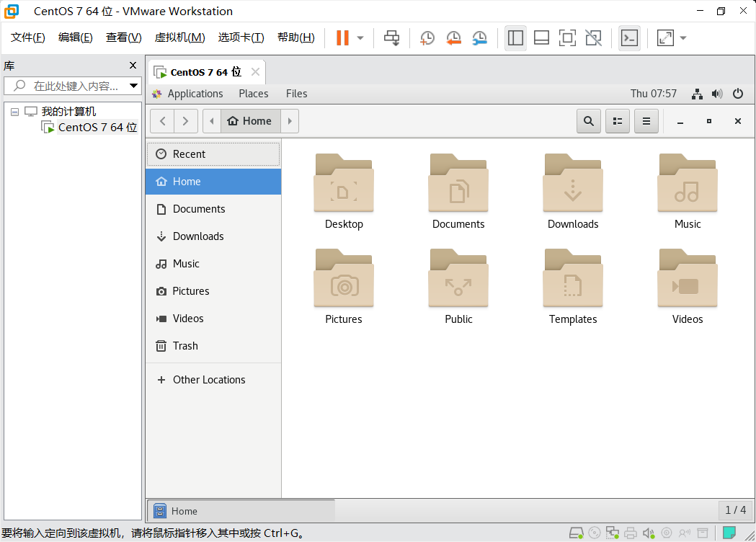This screenshot has width=756, height=542.
Task: Pause the virtual machine with the orange pause button
Action: [x=342, y=37]
